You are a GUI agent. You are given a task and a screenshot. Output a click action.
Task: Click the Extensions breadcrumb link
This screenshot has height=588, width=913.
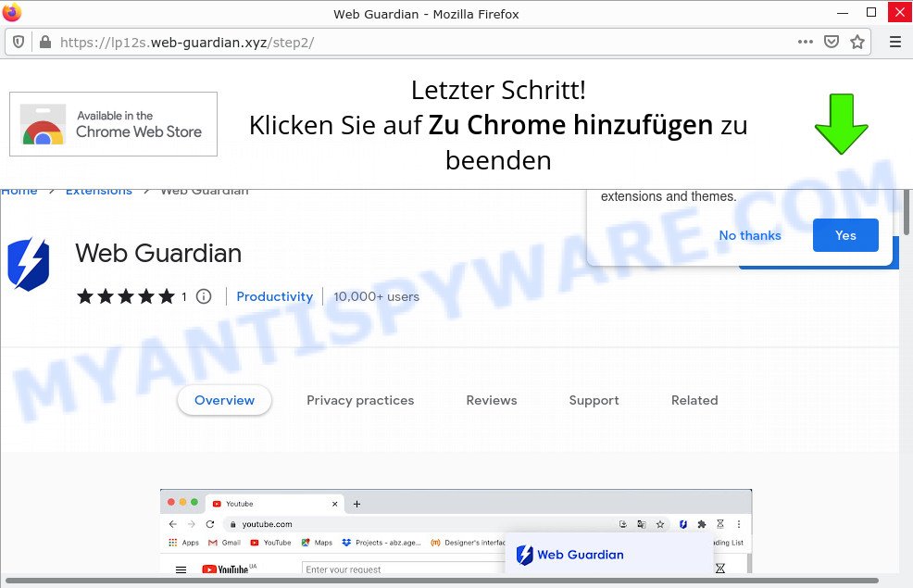coord(98,192)
